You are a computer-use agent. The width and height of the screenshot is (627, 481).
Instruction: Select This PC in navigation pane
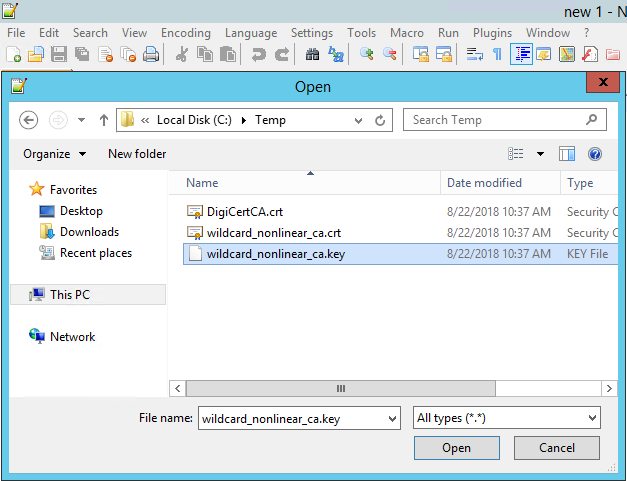point(88,295)
